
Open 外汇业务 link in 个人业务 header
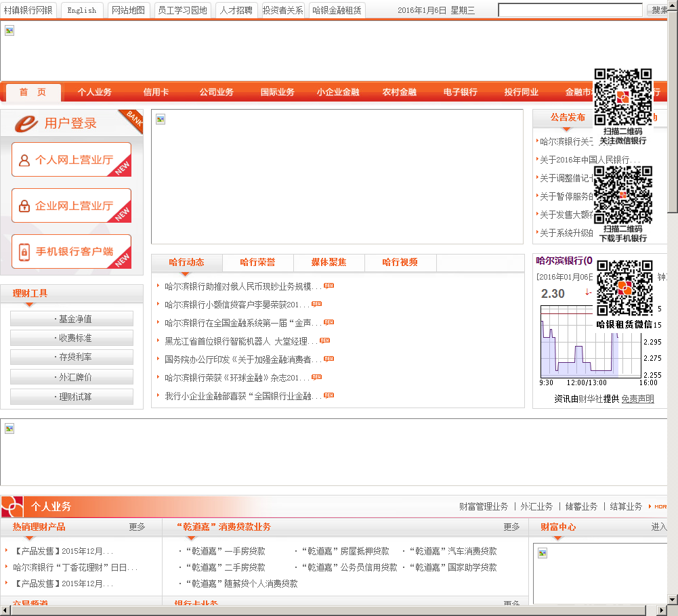coord(536,506)
